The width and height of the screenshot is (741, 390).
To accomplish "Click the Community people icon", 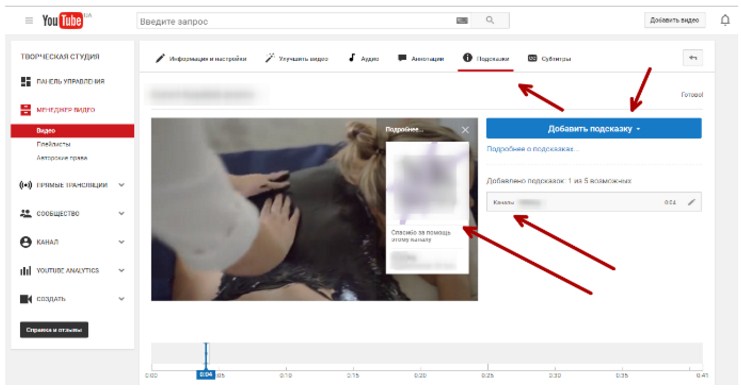I will 26,213.
